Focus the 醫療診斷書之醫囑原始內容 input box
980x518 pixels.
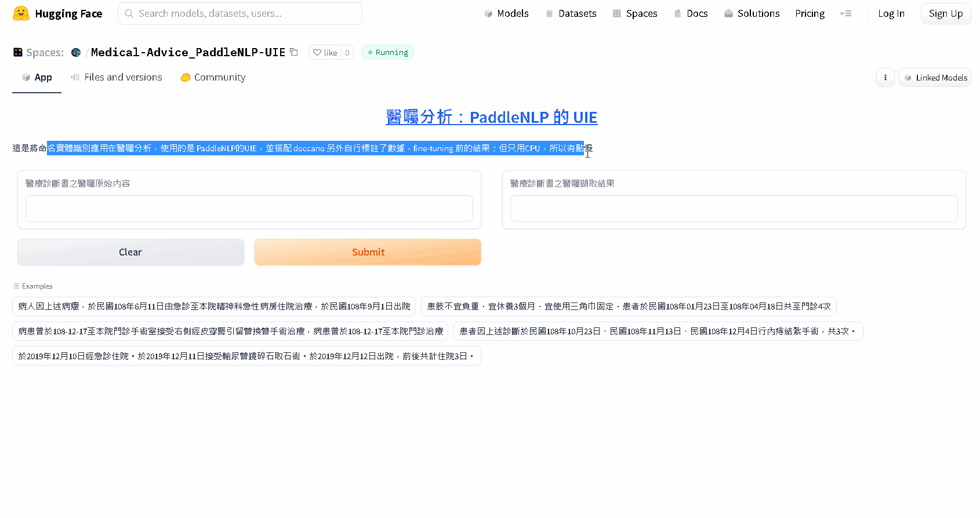(x=249, y=209)
